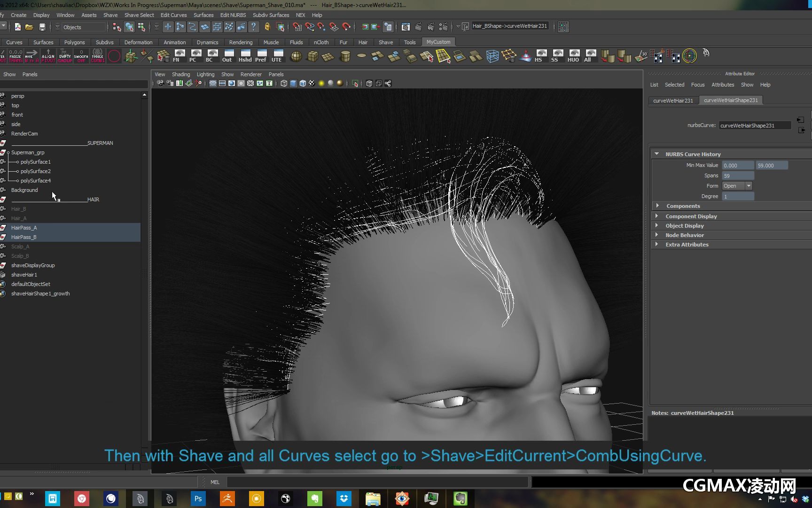Click the HS eye shelf button

click(541, 56)
